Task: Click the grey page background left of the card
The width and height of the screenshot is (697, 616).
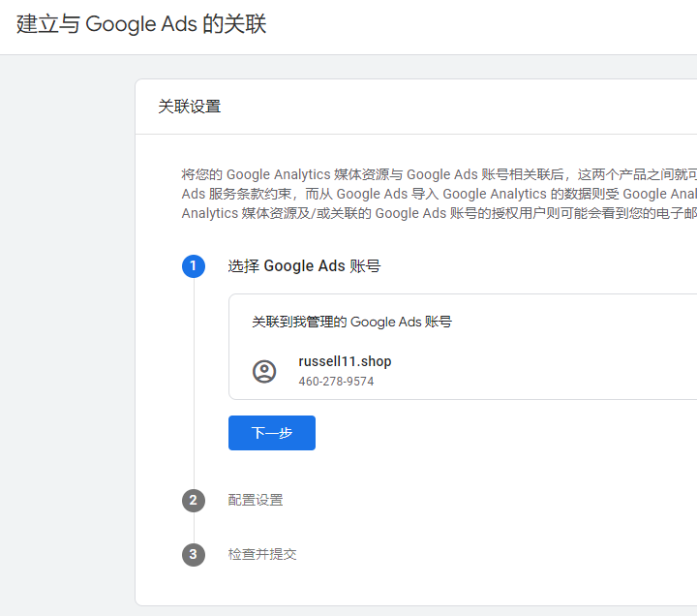Action: [x=66, y=339]
